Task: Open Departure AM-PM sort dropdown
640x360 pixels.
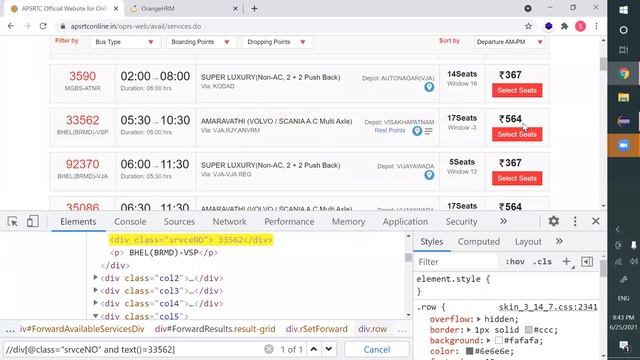Action: pos(510,42)
